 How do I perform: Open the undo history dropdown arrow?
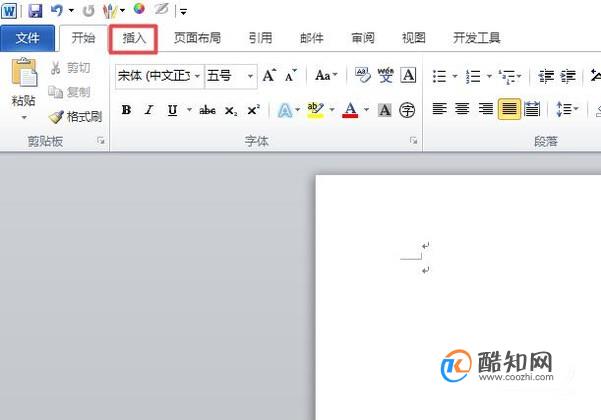point(71,11)
